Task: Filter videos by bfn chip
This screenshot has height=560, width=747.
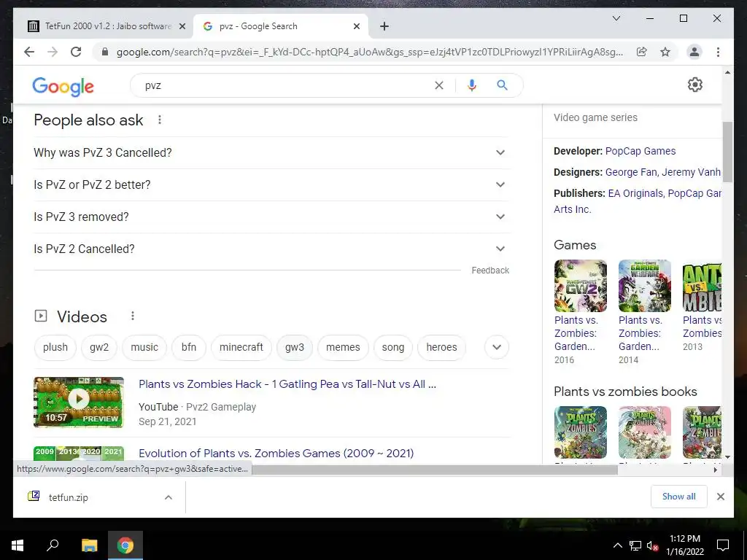Action: click(189, 347)
